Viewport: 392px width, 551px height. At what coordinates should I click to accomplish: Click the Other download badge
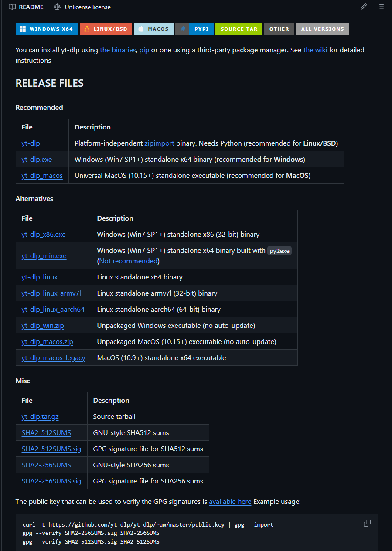tap(279, 28)
